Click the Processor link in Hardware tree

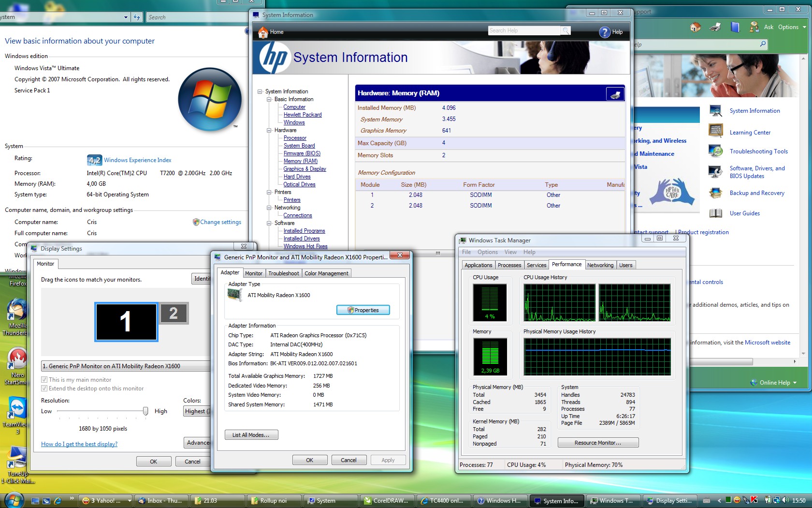pos(295,138)
